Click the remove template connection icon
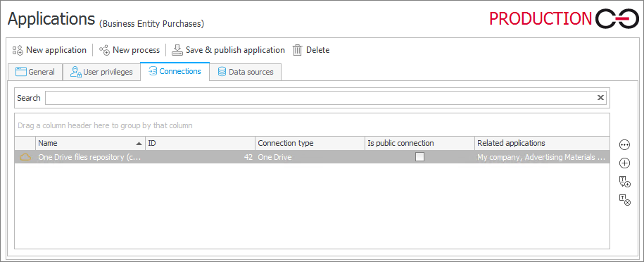This screenshot has width=644, height=262. 624,200
